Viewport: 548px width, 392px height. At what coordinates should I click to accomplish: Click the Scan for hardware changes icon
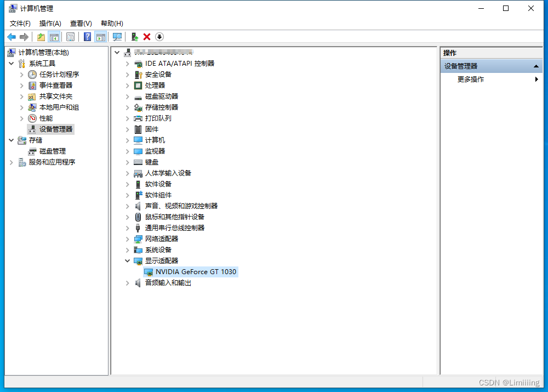pos(117,37)
